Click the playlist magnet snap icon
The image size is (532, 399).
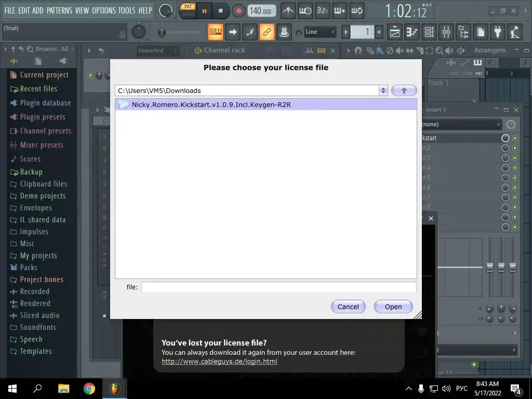358,50
